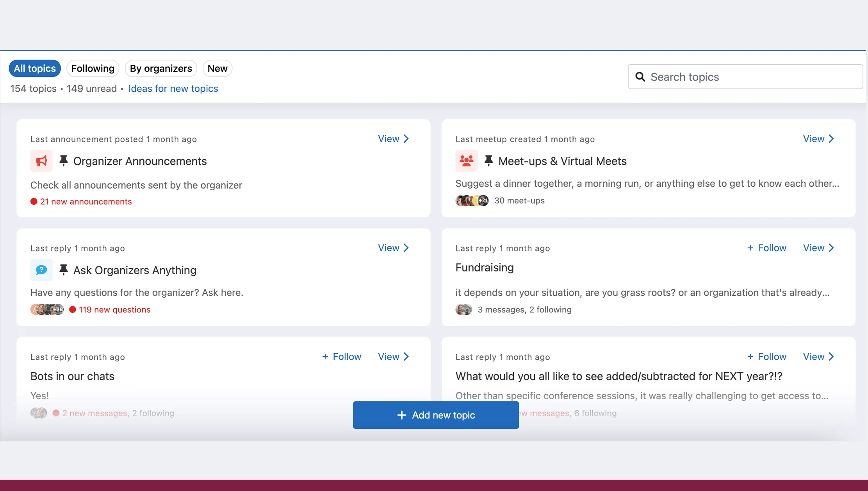Switch to the Following filter tab
This screenshot has height=491, width=868.
point(93,68)
